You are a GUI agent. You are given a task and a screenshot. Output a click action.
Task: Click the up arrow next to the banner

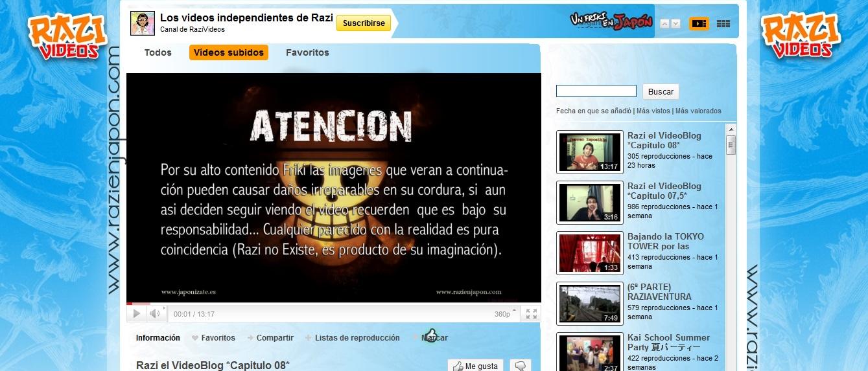click(x=664, y=24)
